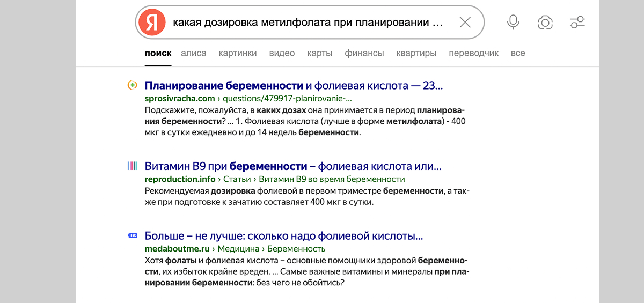644x303 pixels.
Task: Open image search camera icon
Action: (545, 23)
